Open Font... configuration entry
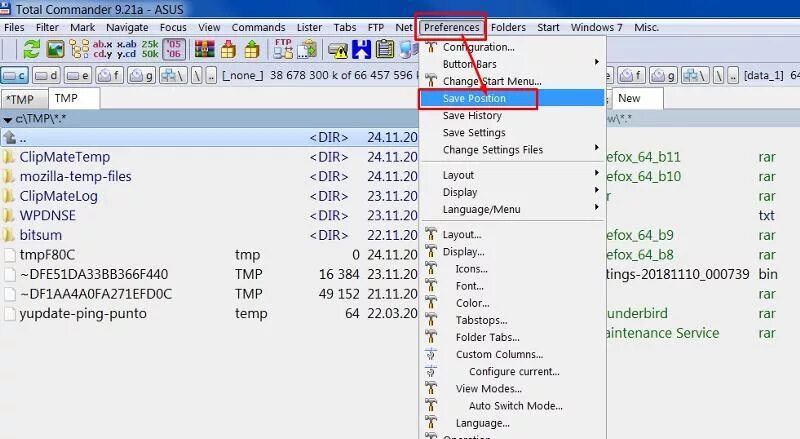 click(512, 286)
